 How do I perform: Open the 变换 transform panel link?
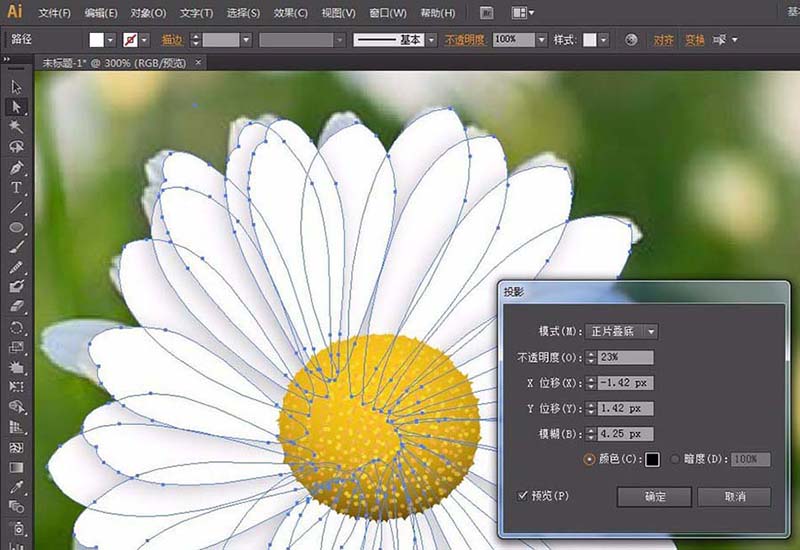click(x=694, y=40)
